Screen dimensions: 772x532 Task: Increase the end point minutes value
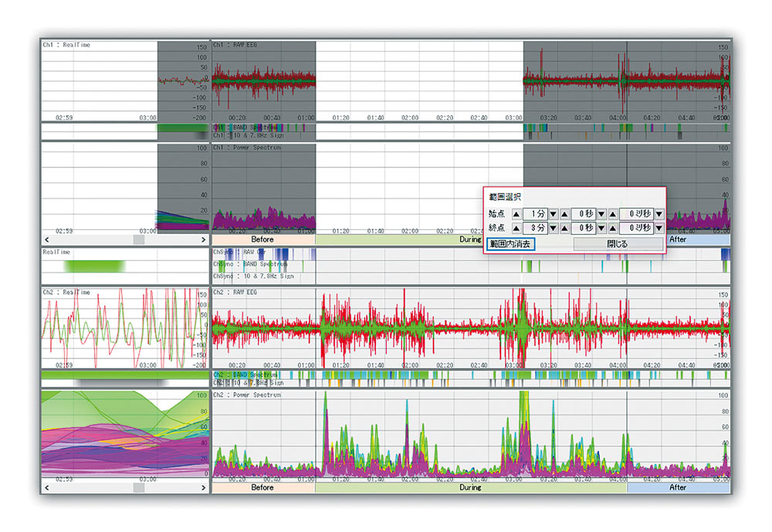(x=516, y=229)
